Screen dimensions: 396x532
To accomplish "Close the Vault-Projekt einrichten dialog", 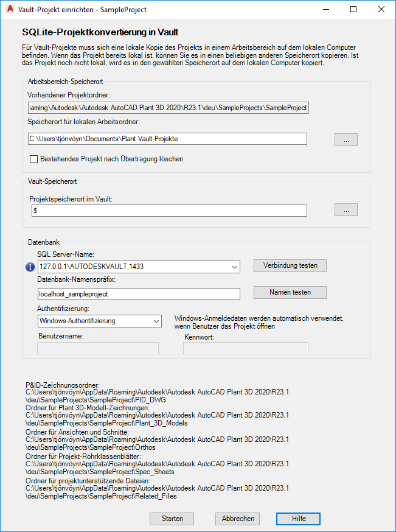I will 381,10.
